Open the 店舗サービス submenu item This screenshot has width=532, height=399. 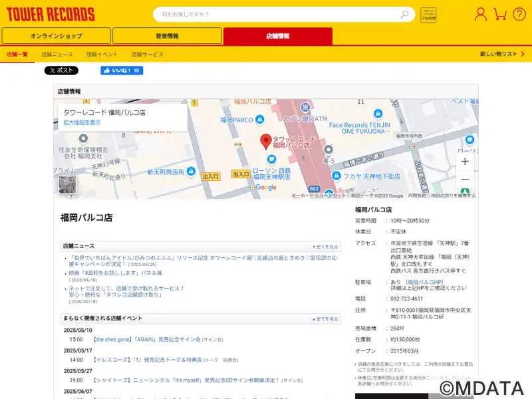tap(147, 55)
